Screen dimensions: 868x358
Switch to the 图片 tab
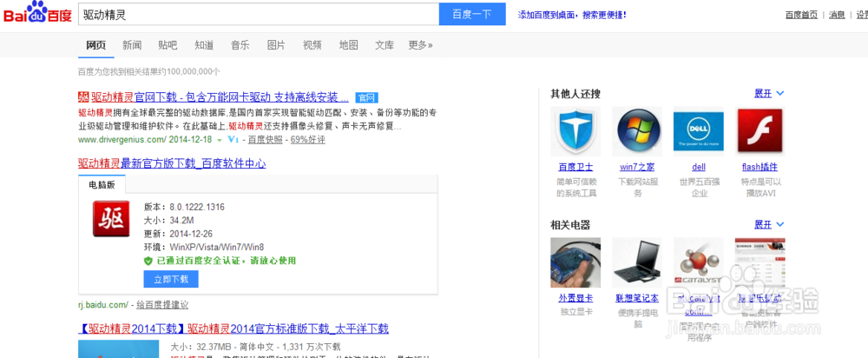click(x=276, y=45)
